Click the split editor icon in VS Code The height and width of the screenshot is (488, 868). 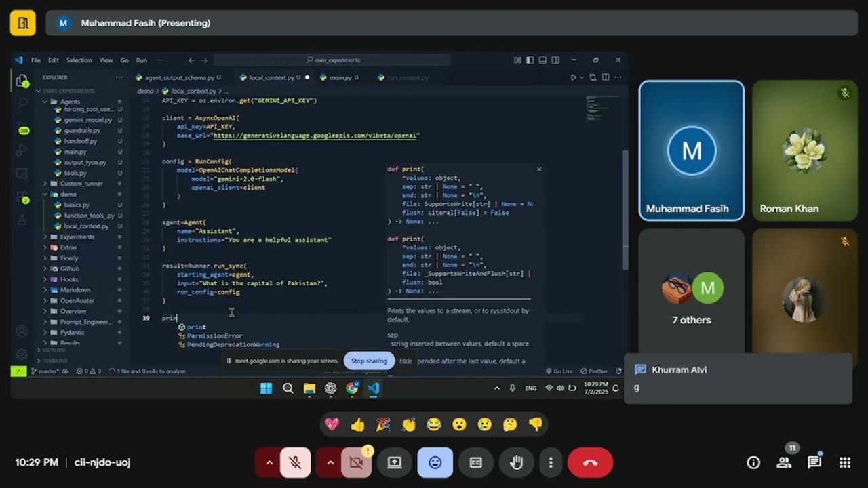(x=606, y=77)
